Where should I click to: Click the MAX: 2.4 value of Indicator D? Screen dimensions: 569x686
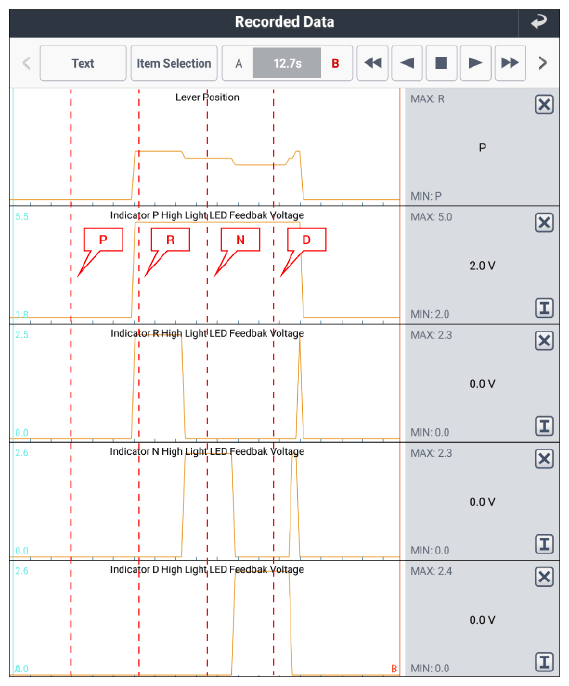[431, 571]
